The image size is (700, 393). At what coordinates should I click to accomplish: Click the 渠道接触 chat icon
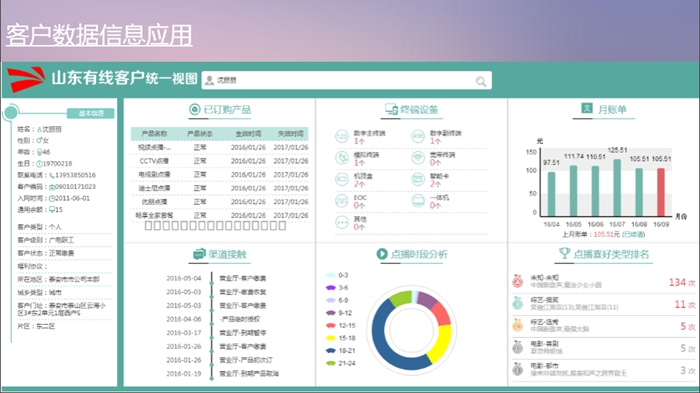(199, 254)
